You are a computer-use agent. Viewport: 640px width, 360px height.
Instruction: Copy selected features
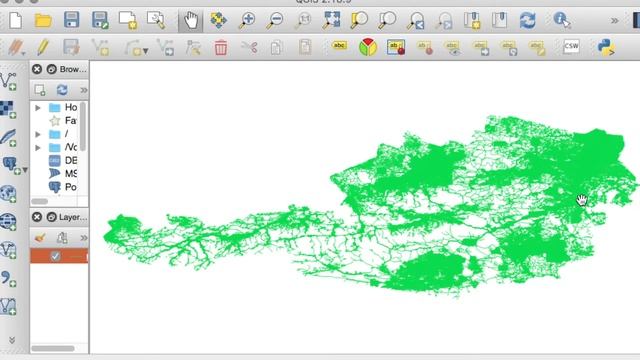276,47
